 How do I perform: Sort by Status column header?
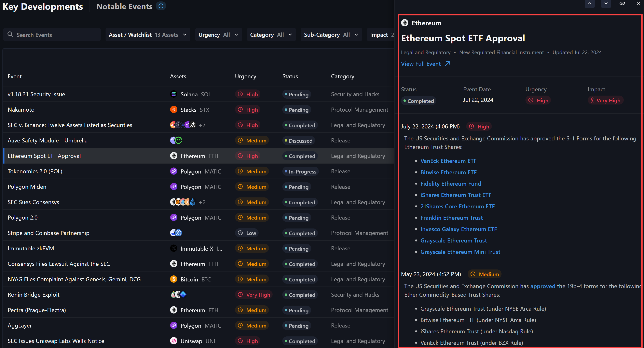pyautogui.click(x=290, y=76)
